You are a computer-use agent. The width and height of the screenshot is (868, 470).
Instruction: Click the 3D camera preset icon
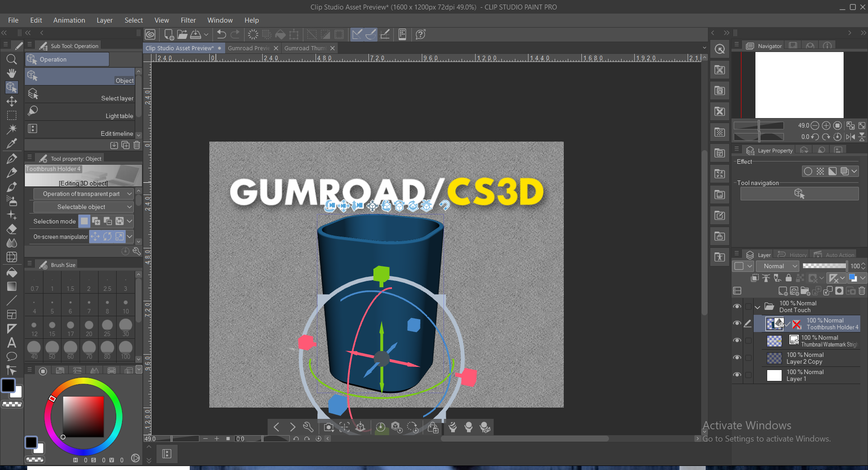point(329,427)
